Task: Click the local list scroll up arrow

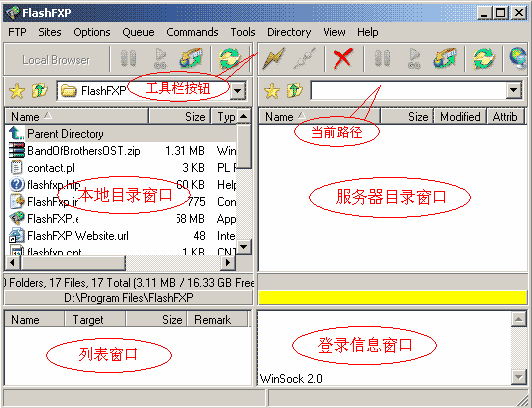Action: pyautogui.click(x=244, y=116)
